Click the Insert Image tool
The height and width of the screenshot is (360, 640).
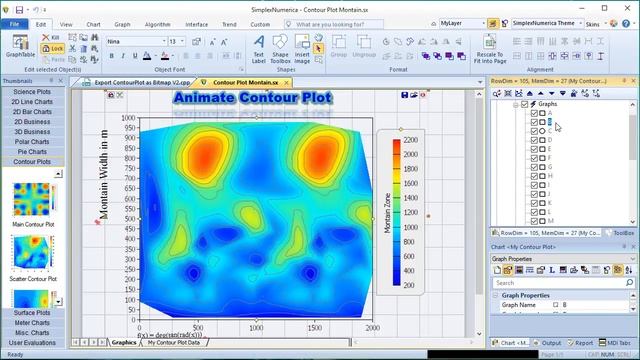(x=302, y=49)
